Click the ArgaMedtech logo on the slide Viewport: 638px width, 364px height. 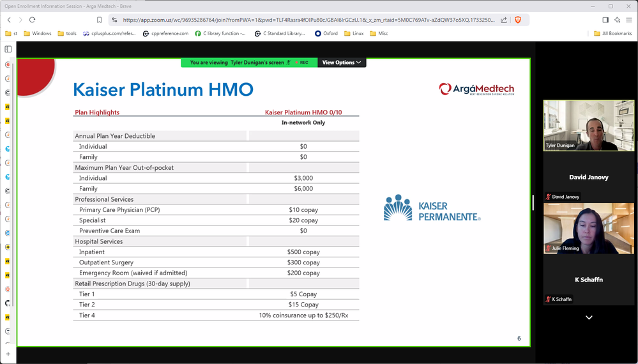tap(476, 89)
